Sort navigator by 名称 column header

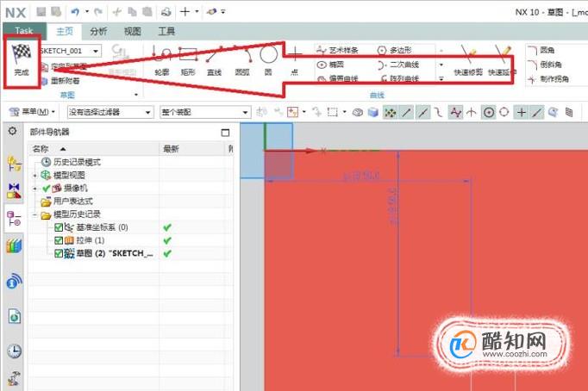(x=94, y=149)
